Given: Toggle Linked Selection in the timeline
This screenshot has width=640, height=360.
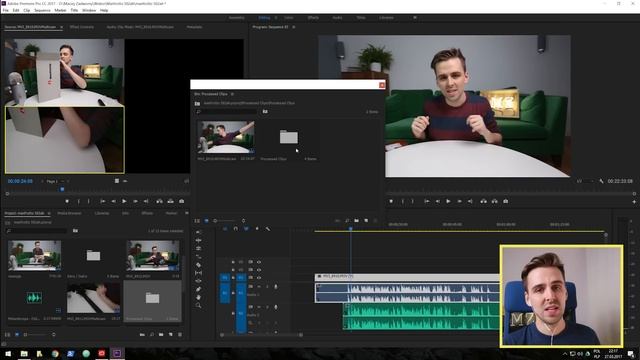Looking at the screenshot, I should [246, 229].
